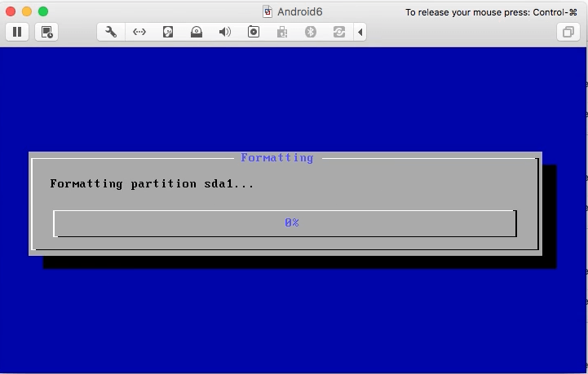Toggle the Bluetooth device icon
This screenshot has height=374, width=588.
(311, 32)
